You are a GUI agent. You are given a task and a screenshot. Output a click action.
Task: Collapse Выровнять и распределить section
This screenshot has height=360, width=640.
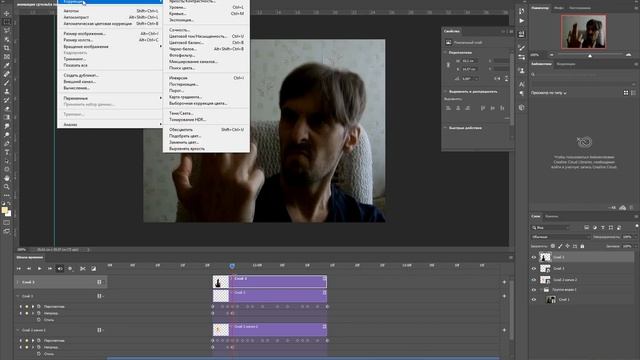point(445,91)
